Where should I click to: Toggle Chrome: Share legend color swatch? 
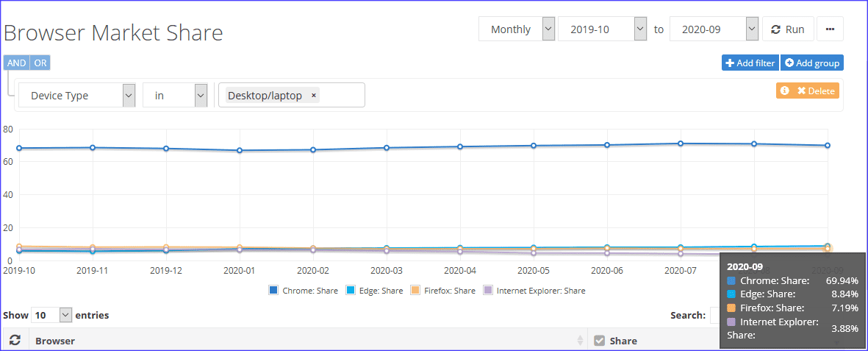(273, 291)
